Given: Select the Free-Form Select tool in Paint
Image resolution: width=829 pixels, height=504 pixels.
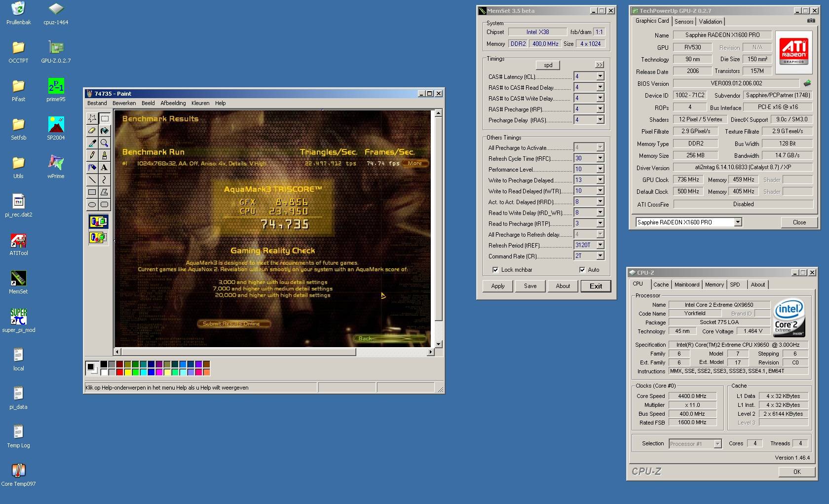Looking at the screenshot, I should pyautogui.click(x=92, y=118).
